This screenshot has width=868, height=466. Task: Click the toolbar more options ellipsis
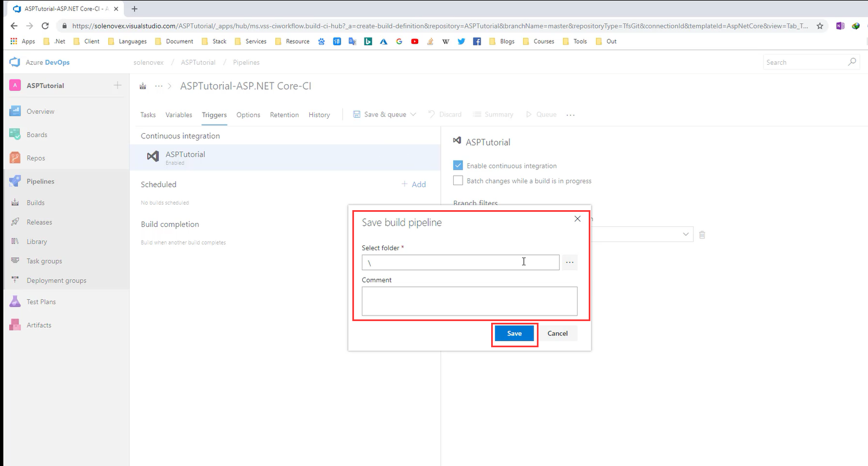(x=570, y=115)
